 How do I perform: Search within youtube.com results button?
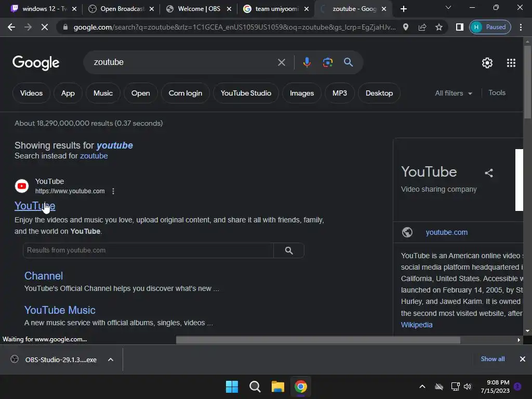[x=289, y=250]
